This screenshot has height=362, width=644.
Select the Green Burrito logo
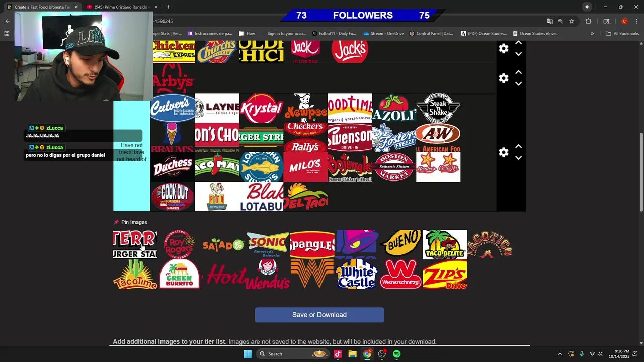click(180, 275)
